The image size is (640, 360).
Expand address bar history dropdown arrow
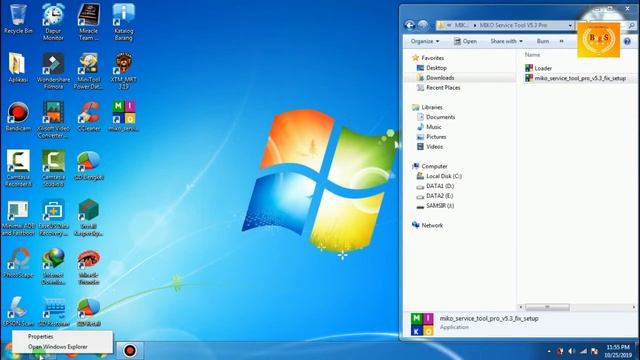coord(570,25)
